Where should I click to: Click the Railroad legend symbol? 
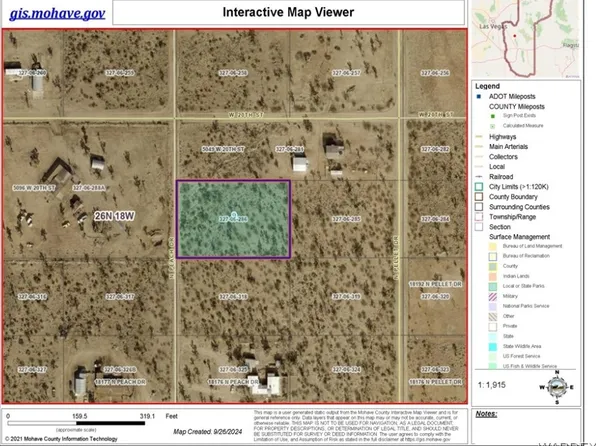479,177
